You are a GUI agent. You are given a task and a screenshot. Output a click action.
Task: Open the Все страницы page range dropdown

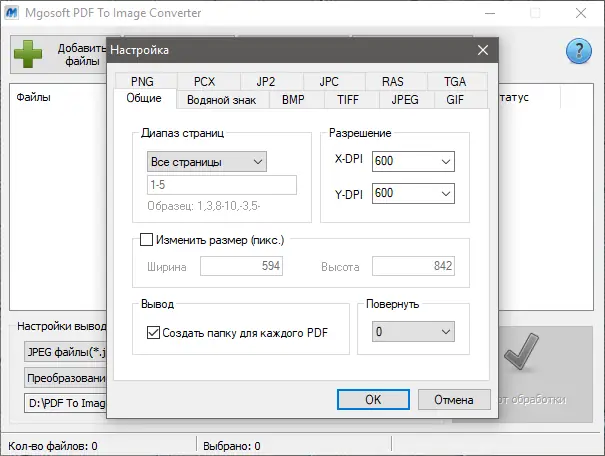(207, 162)
